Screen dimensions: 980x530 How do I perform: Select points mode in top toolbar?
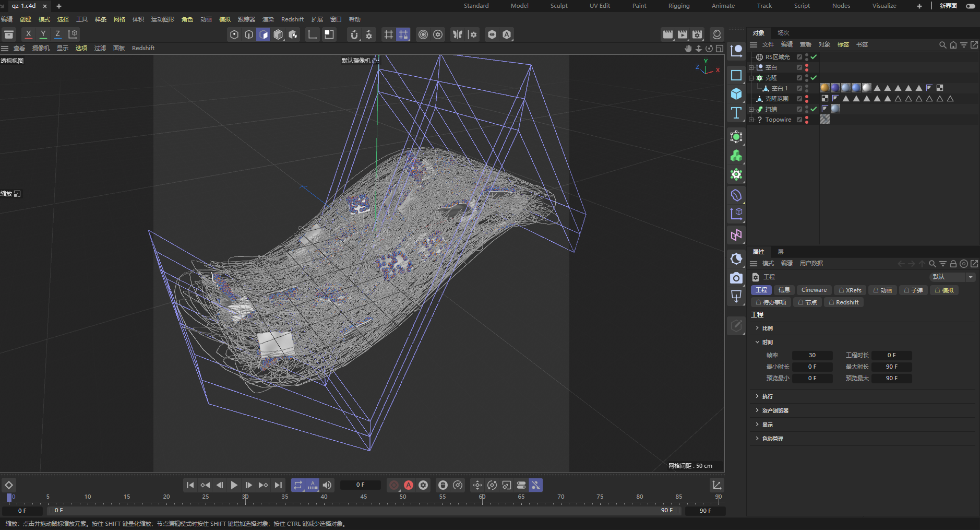234,34
